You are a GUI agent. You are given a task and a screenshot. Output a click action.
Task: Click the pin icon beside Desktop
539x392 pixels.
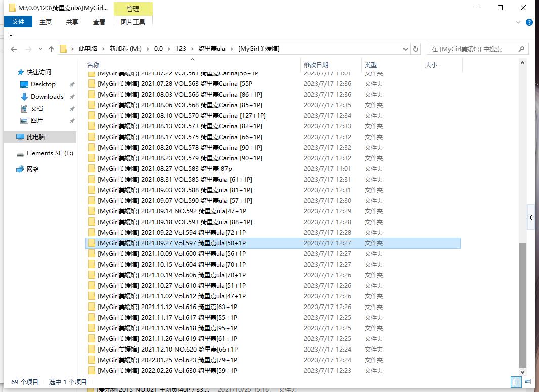pyautogui.click(x=72, y=84)
